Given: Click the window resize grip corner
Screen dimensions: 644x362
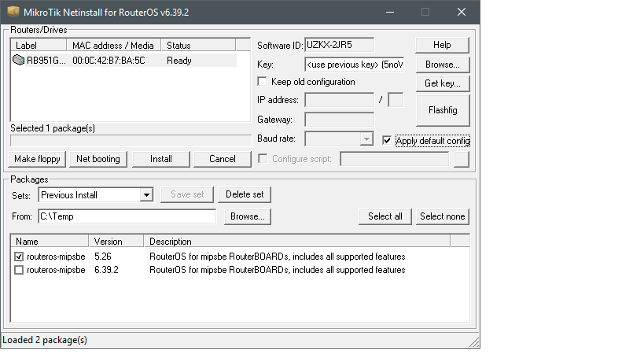Looking at the screenshot, I should [474, 342].
